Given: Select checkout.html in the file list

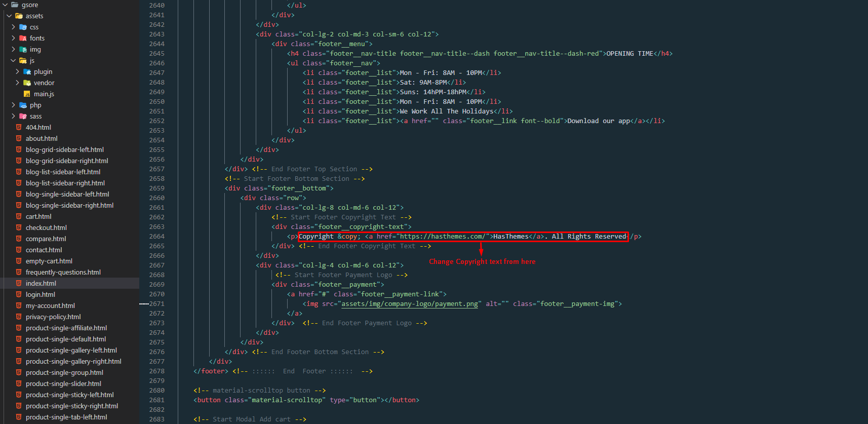Looking at the screenshot, I should [46, 228].
